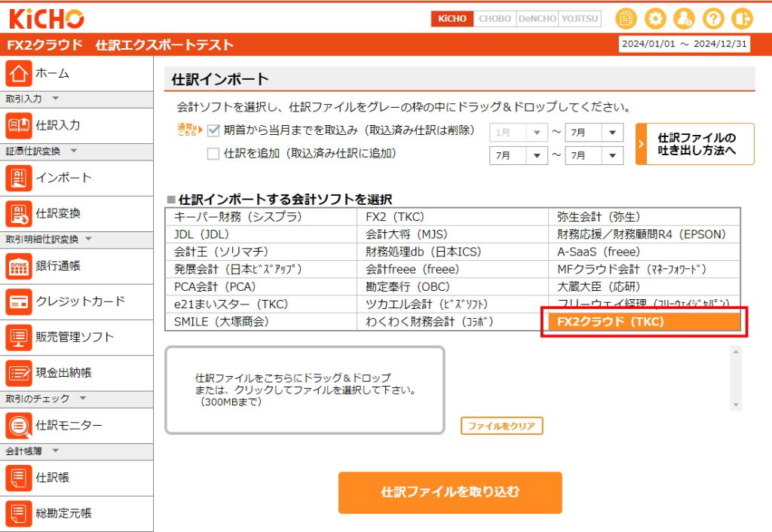
Task: Select highlighted FX2クラウド（TKC）option
Action: coord(645,322)
